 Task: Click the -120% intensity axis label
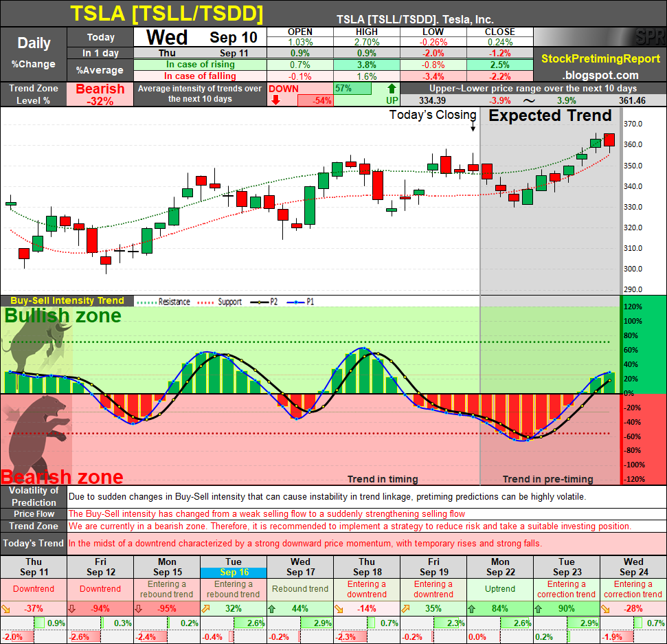click(633, 479)
